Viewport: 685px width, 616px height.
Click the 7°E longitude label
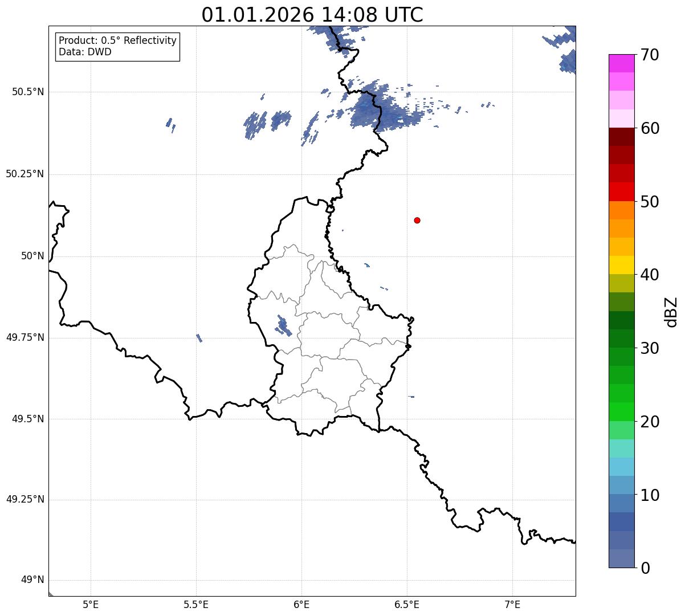(x=512, y=604)
